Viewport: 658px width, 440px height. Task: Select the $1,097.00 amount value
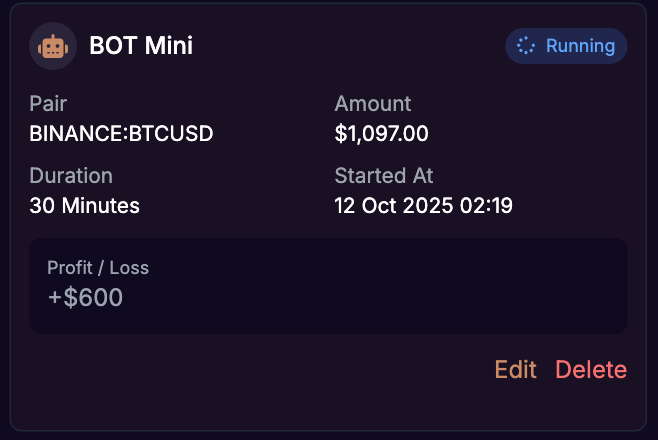pyautogui.click(x=381, y=133)
